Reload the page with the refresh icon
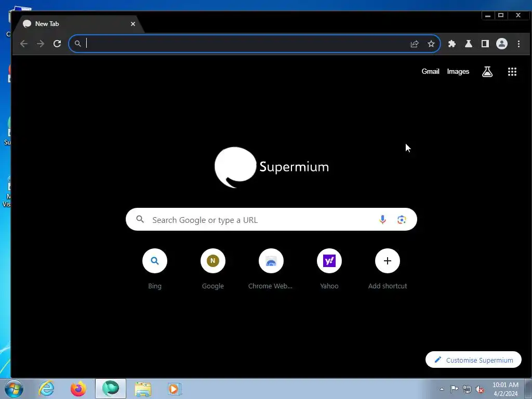 click(57, 44)
